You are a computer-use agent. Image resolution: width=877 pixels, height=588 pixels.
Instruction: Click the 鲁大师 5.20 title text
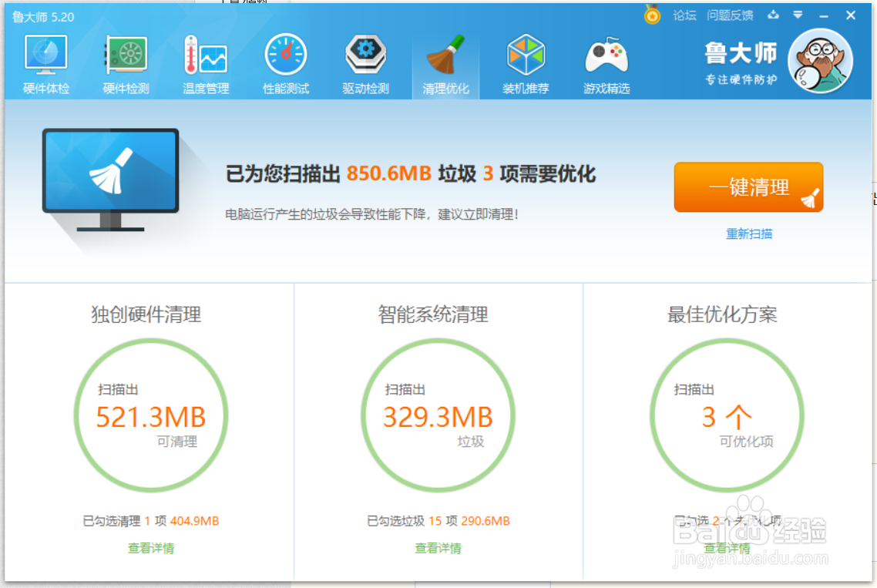[x=43, y=17]
